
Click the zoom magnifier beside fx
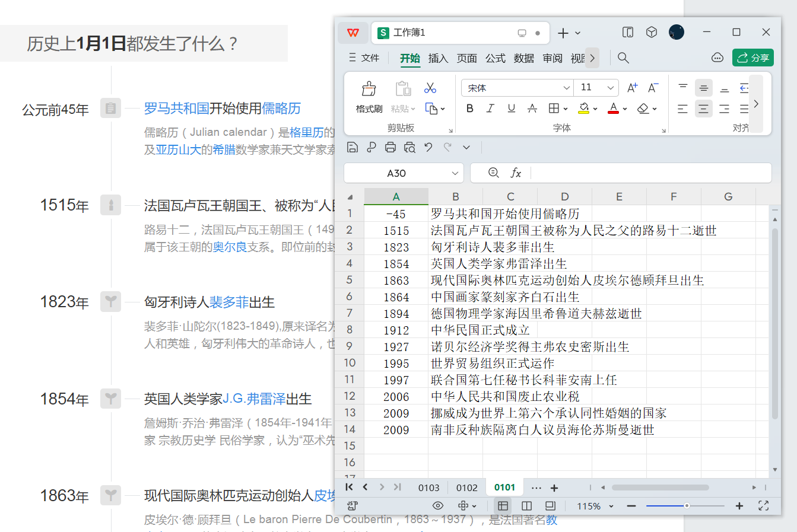(x=494, y=173)
